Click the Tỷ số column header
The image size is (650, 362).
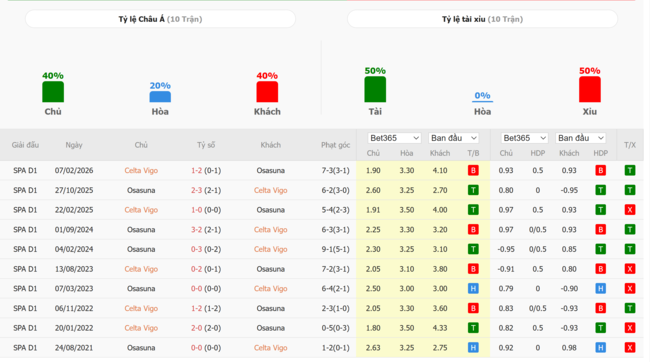point(206,145)
